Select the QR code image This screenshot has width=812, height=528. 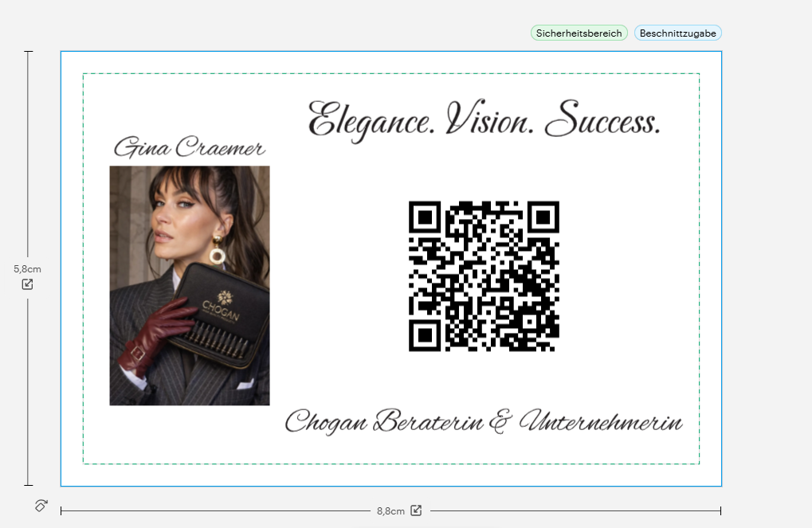click(484, 276)
